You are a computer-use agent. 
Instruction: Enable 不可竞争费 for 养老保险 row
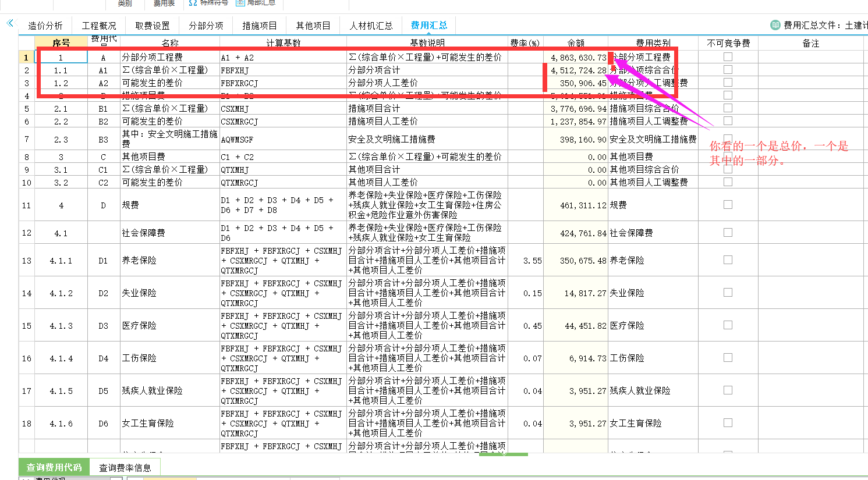coord(728,260)
